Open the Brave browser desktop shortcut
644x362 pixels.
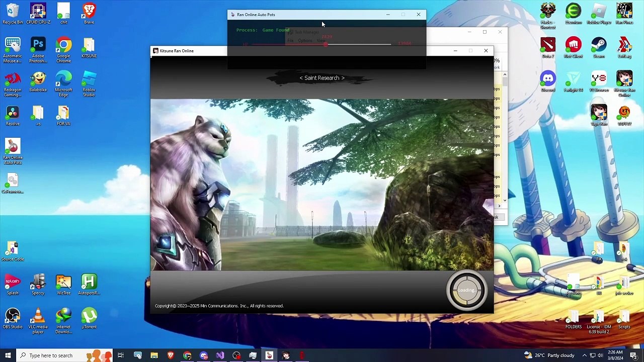89,14
